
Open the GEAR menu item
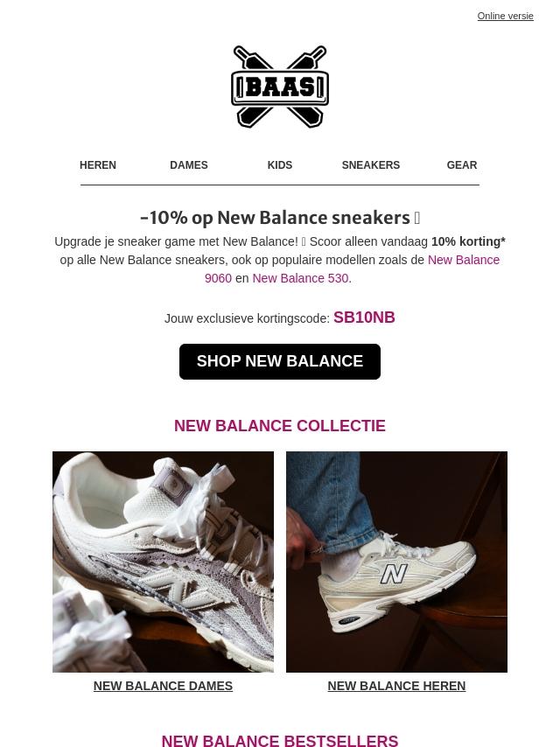[462, 164]
